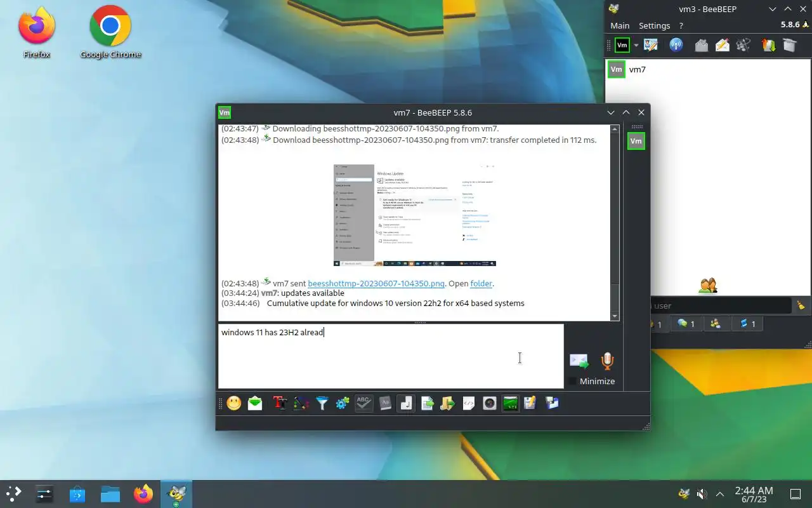812x508 pixels.
Task: Open the Main menu in vm3 window
Action: (620, 25)
